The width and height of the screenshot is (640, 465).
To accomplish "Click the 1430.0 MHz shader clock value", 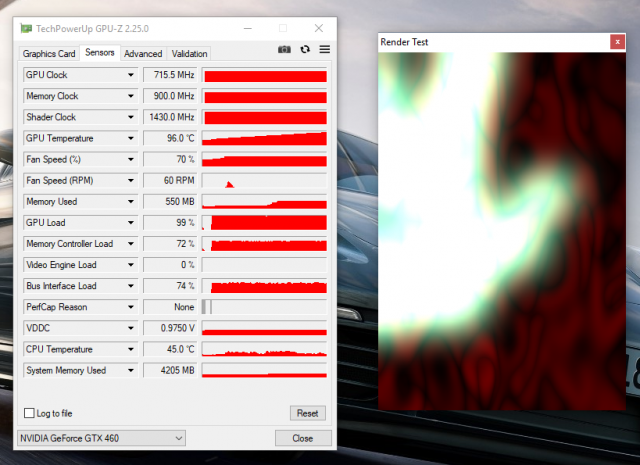I will pyautogui.click(x=170, y=117).
